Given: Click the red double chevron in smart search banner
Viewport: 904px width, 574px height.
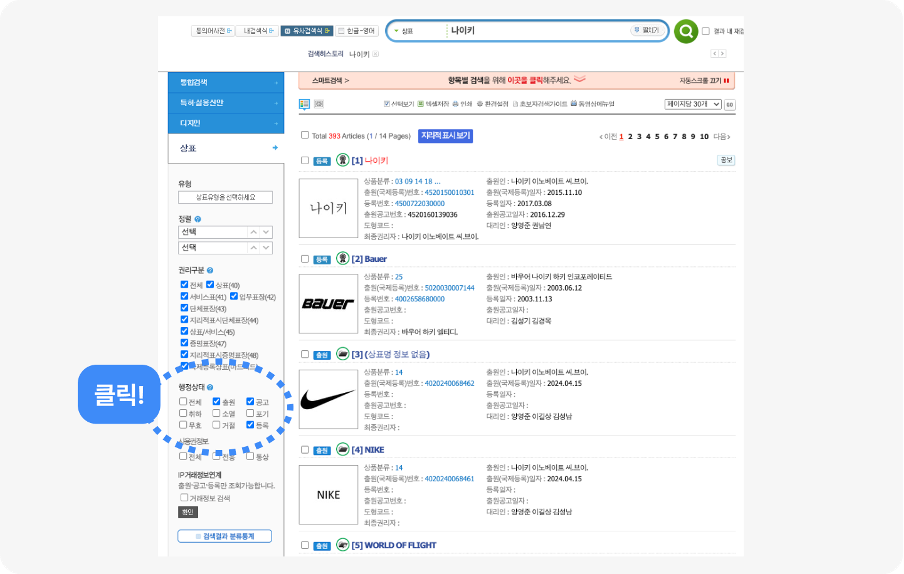Looking at the screenshot, I should pyautogui.click(x=579, y=79).
